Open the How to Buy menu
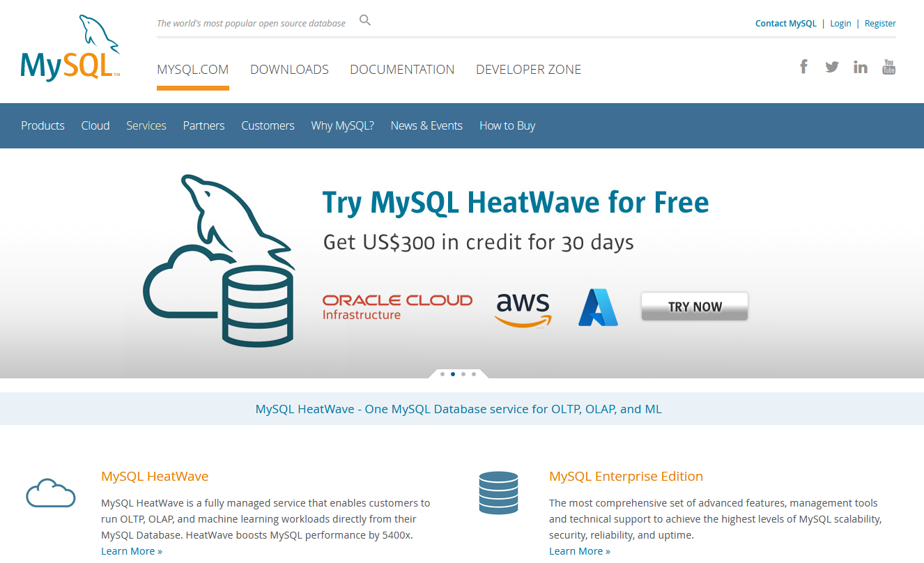924x563 pixels. (x=507, y=125)
